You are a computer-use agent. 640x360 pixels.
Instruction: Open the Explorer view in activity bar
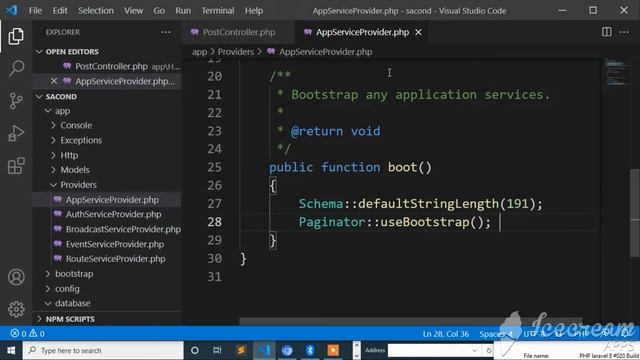pyautogui.click(x=16, y=36)
